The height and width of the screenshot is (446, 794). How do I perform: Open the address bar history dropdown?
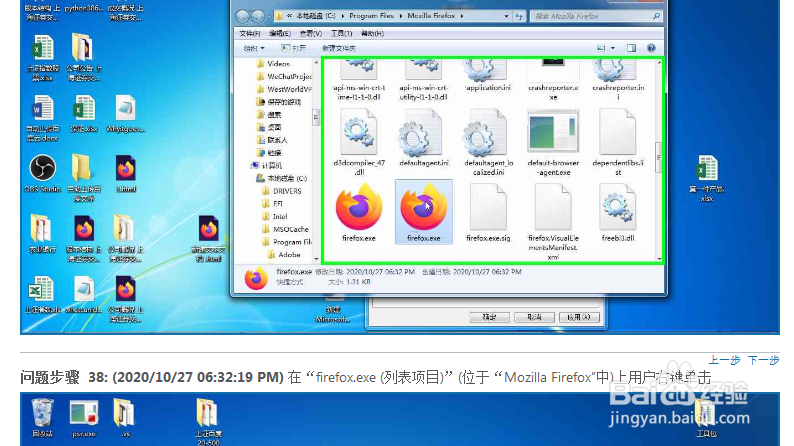coord(506,16)
